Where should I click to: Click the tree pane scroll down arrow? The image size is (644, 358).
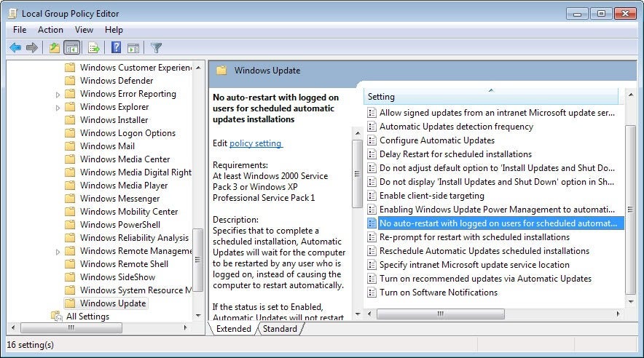tap(198, 316)
